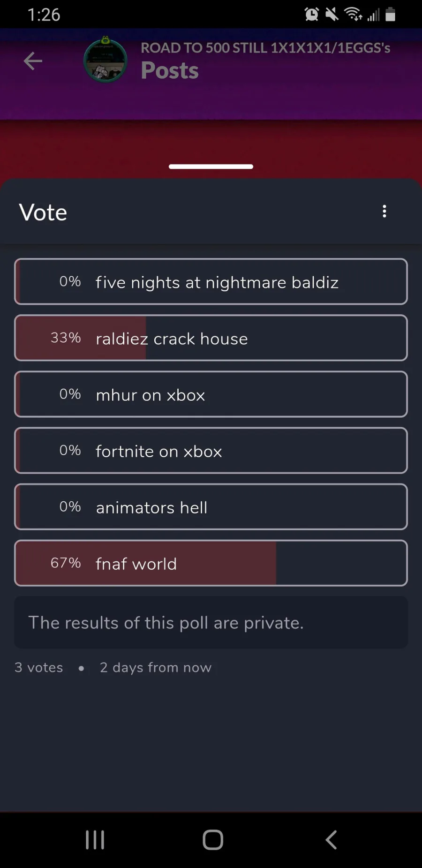Screen dimensions: 422x868
Task: Tap the muted sound status icon
Action: [x=332, y=15]
